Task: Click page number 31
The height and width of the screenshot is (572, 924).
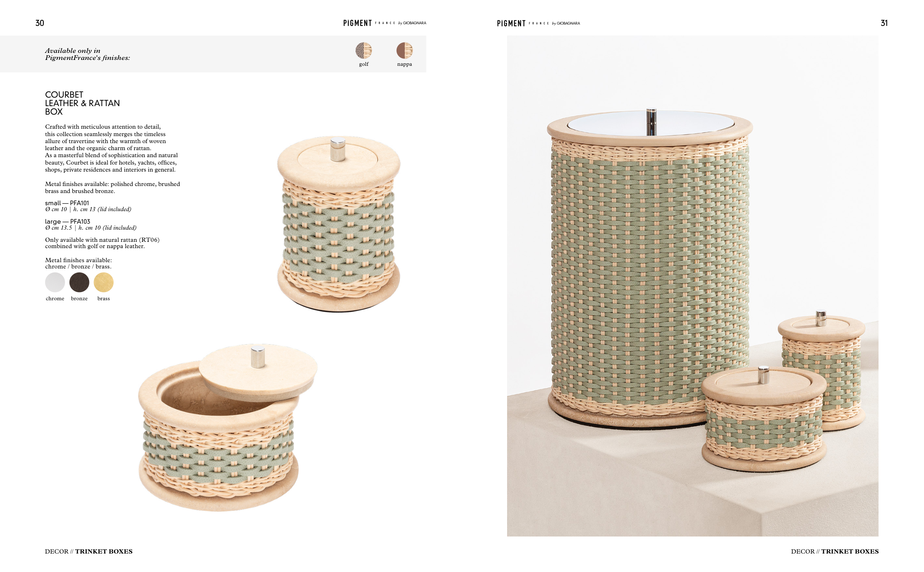Action: [x=884, y=23]
